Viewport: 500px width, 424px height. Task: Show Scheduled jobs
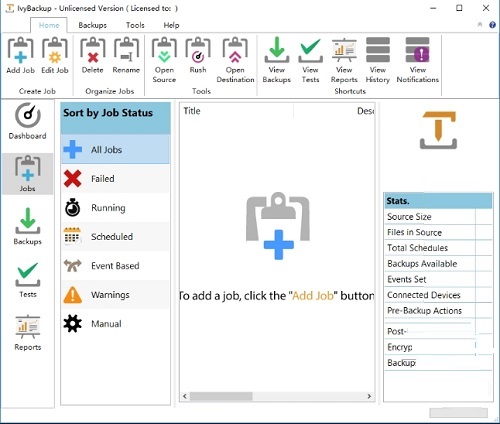(115, 237)
